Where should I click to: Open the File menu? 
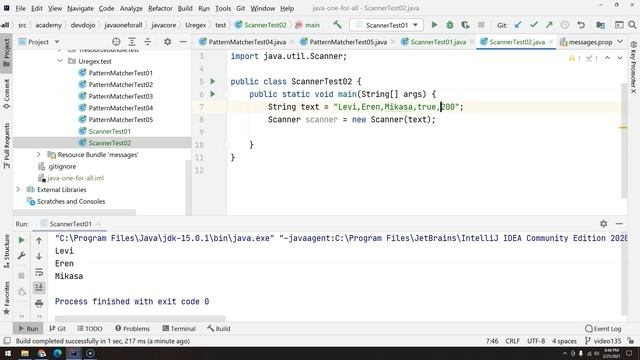click(x=20, y=8)
